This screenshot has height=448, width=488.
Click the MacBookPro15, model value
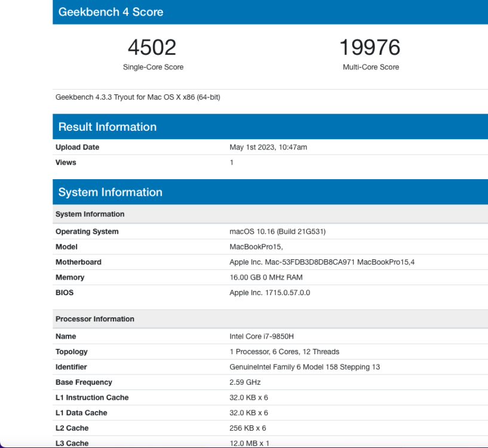pyautogui.click(x=256, y=247)
